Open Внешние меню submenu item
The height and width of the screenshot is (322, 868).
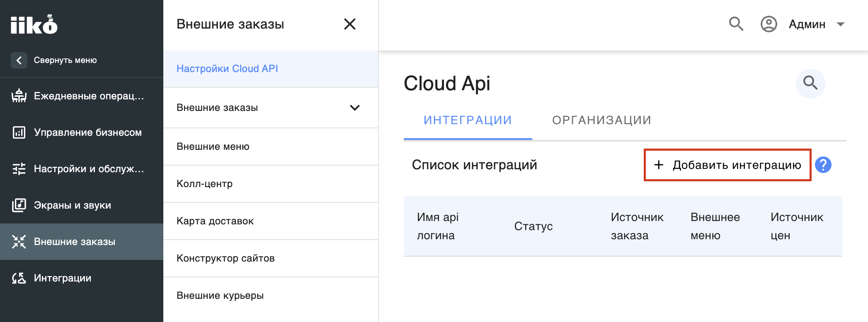271,147
